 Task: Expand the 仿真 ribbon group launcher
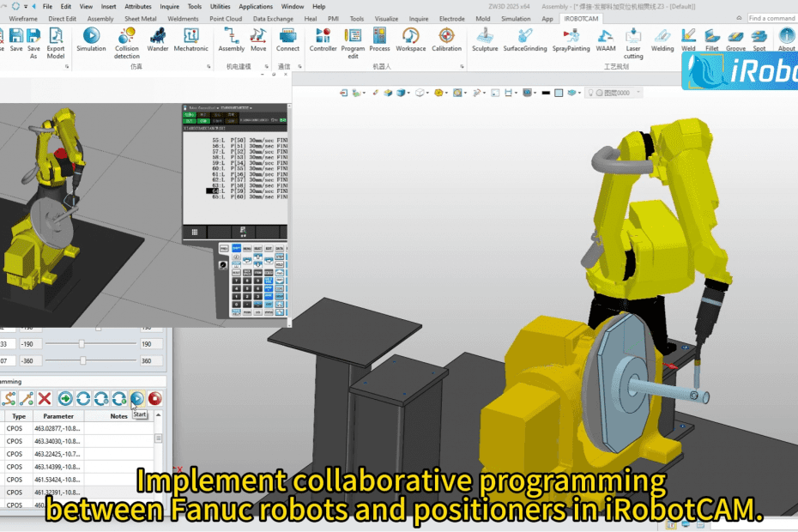[209, 67]
